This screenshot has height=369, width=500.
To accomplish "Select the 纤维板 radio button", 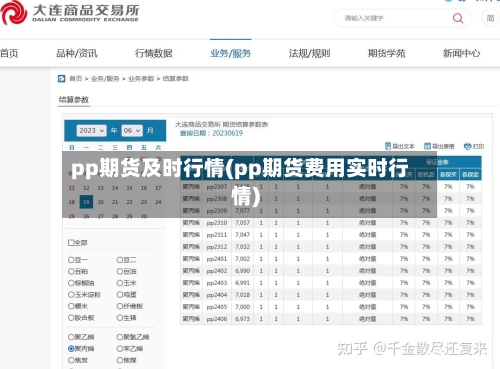I will pos(120,306).
